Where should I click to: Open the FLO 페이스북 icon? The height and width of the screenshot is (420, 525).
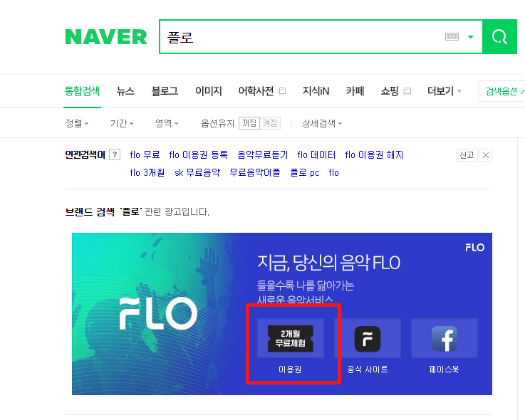pos(445,339)
